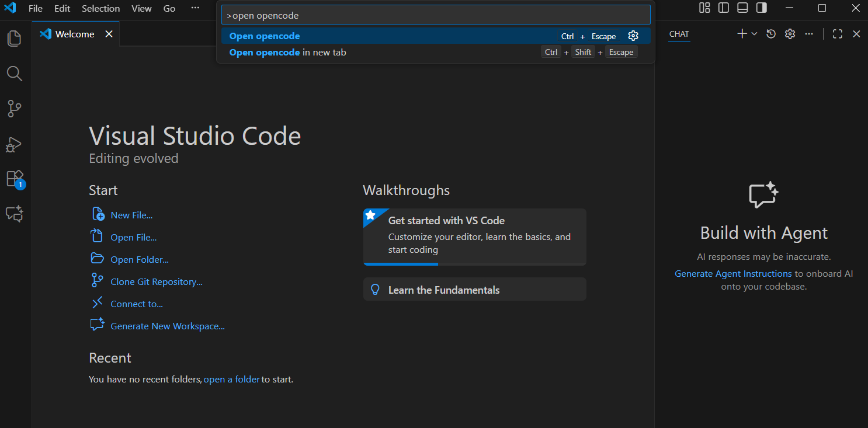Open the Go menu

(x=169, y=8)
